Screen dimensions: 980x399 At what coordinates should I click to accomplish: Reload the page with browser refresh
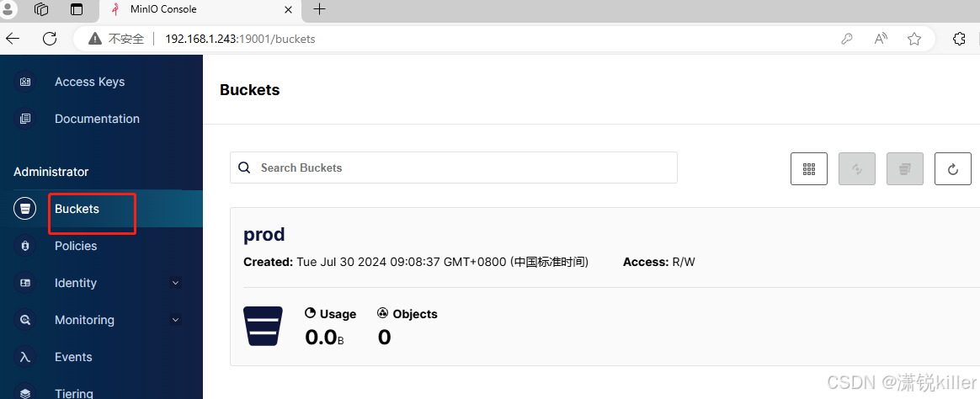(x=50, y=39)
